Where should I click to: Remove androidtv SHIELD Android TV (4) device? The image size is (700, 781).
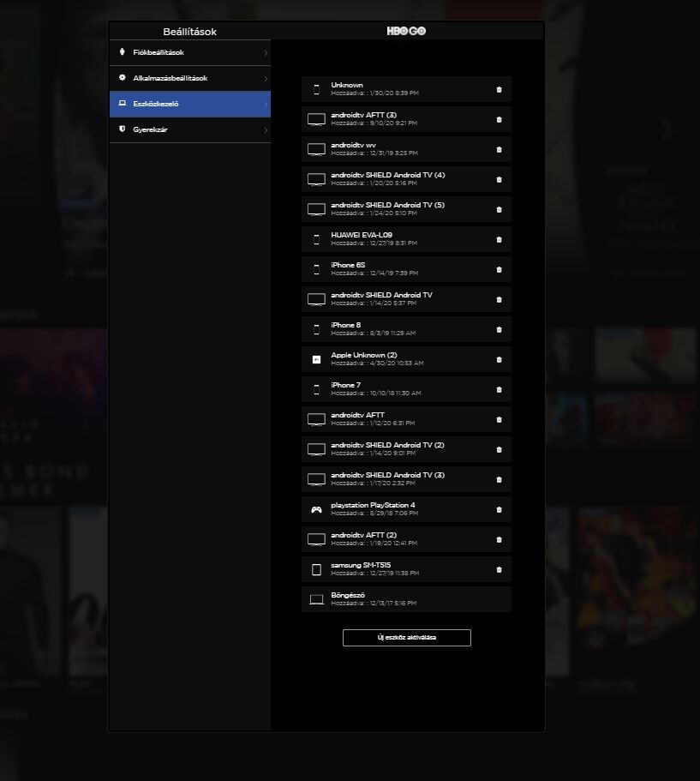click(x=499, y=180)
